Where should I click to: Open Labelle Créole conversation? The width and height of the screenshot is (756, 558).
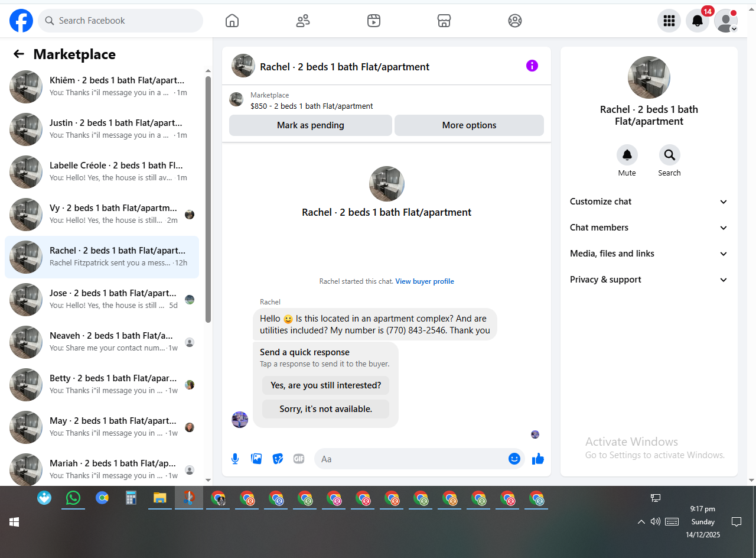click(x=102, y=171)
